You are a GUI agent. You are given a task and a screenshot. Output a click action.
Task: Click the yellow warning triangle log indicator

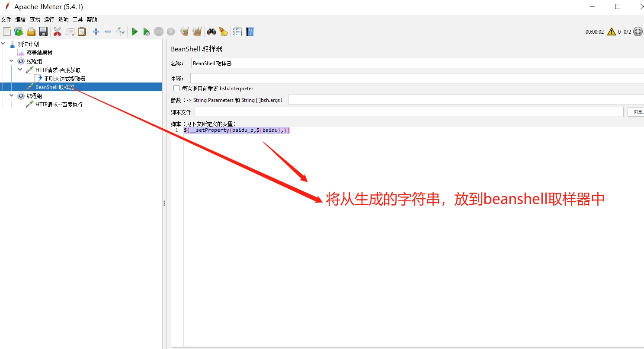(612, 32)
